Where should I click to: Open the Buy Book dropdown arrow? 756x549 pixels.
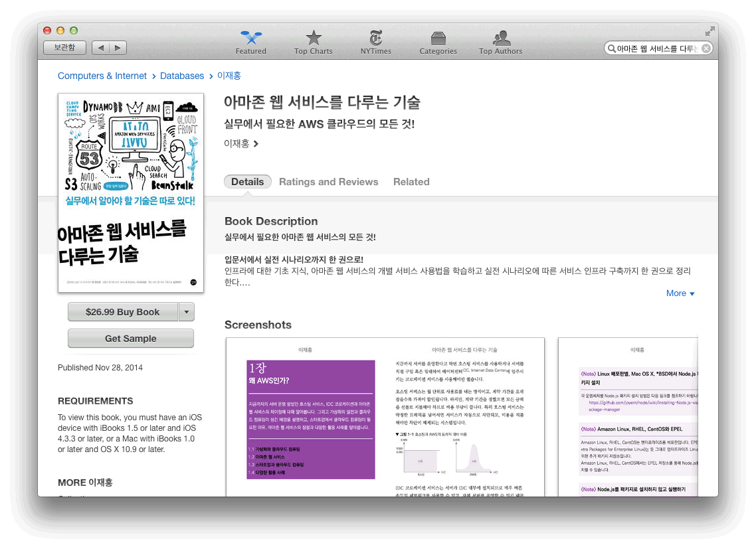[x=186, y=312]
